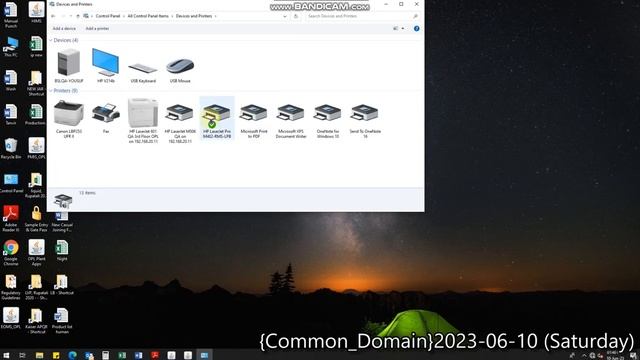The height and width of the screenshot is (360, 640).
Task: Open Google Chrome desktop shortcut
Action: (x=11, y=253)
